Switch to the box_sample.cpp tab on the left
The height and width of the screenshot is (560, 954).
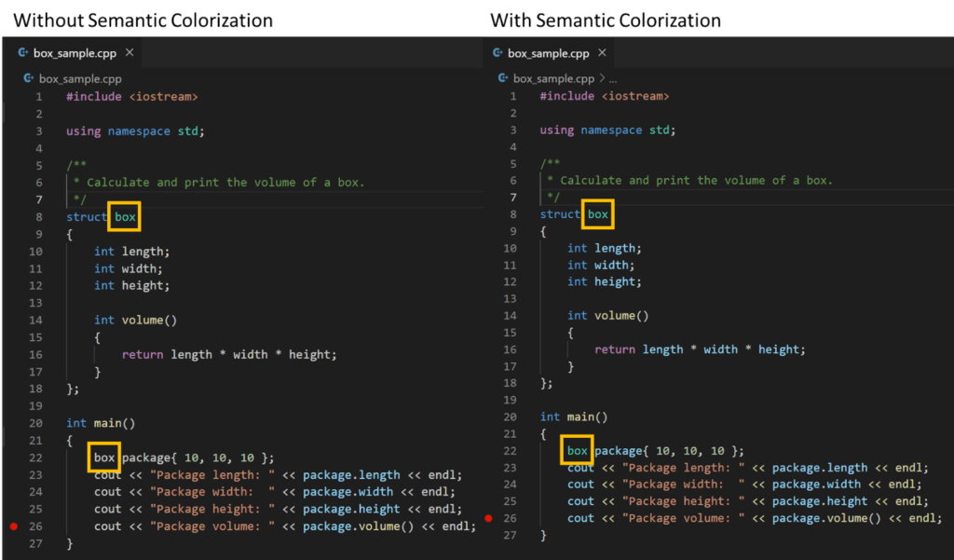(x=75, y=53)
